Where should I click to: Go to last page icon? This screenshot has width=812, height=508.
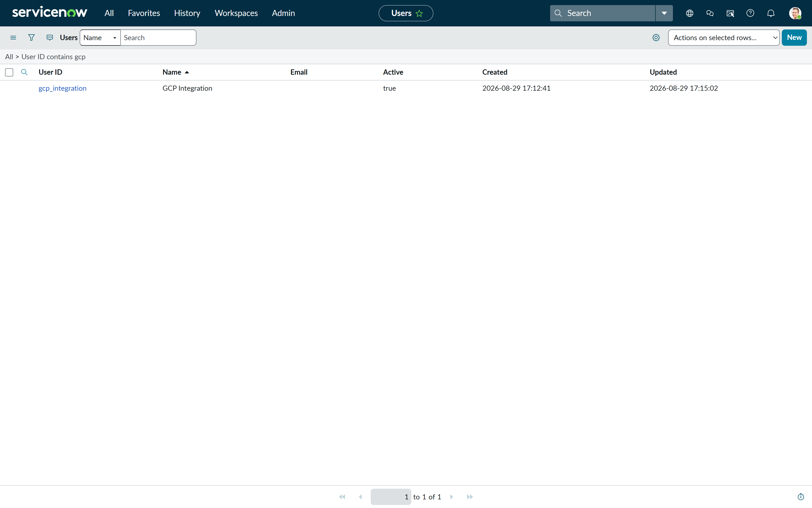pos(470,497)
